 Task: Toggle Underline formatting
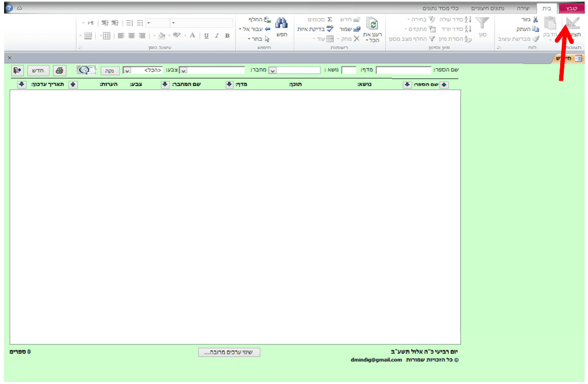click(206, 36)
